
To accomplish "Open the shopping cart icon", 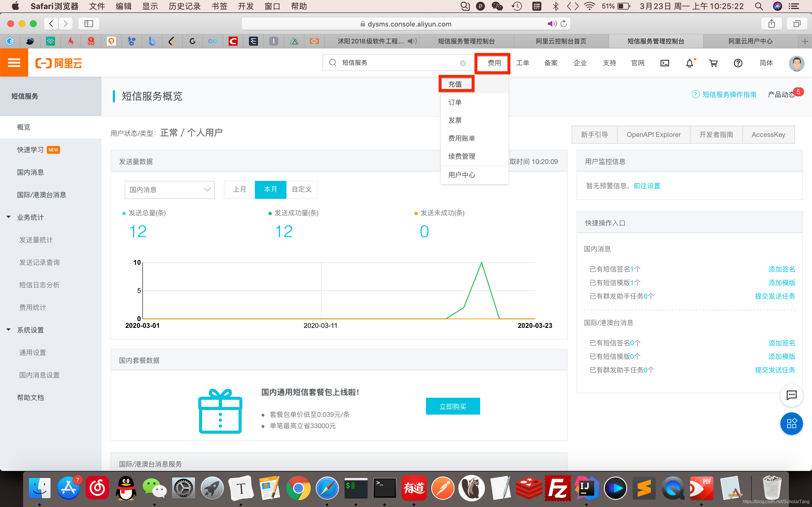I will click(713, 63).
